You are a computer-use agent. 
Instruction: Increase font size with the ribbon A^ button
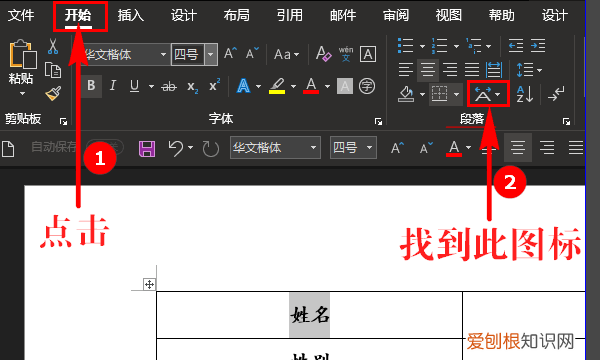(230, 54)
